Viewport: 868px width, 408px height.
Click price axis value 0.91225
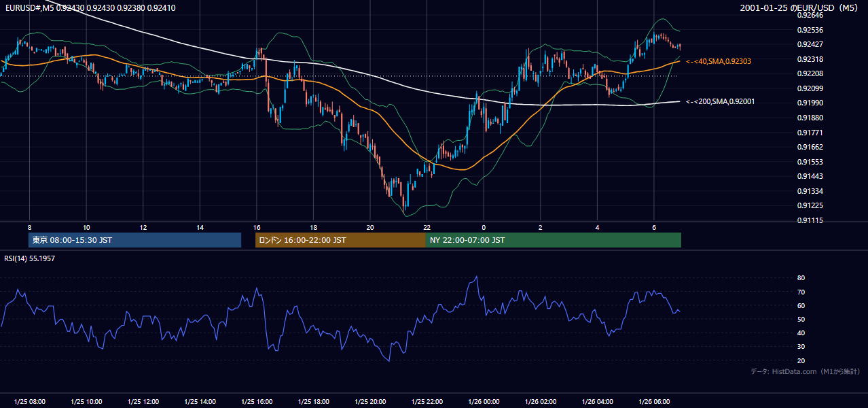point(810,205)
